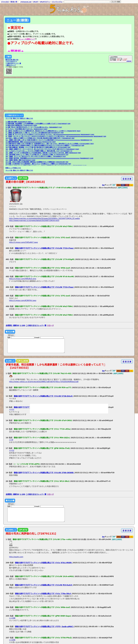Click the 5ちゃんねる logo banner
The height and width of the screenshot is (644, 138).
click(x=69, y=9)
